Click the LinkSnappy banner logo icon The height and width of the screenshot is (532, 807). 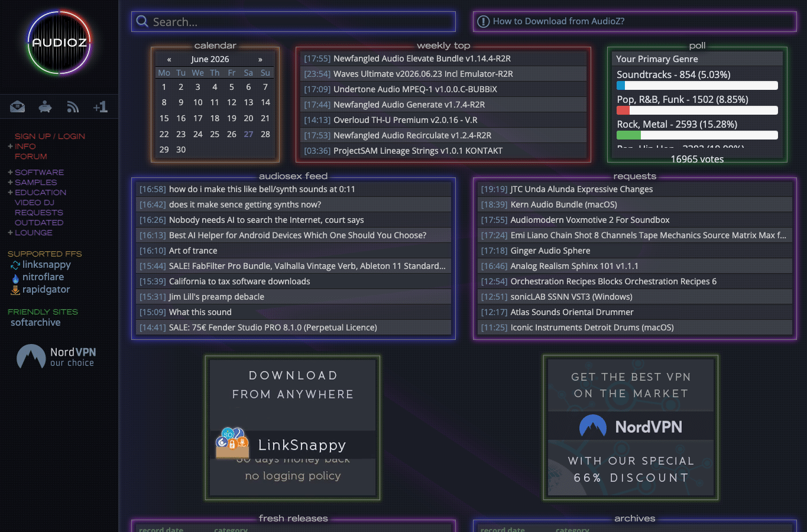pos(232,443)
